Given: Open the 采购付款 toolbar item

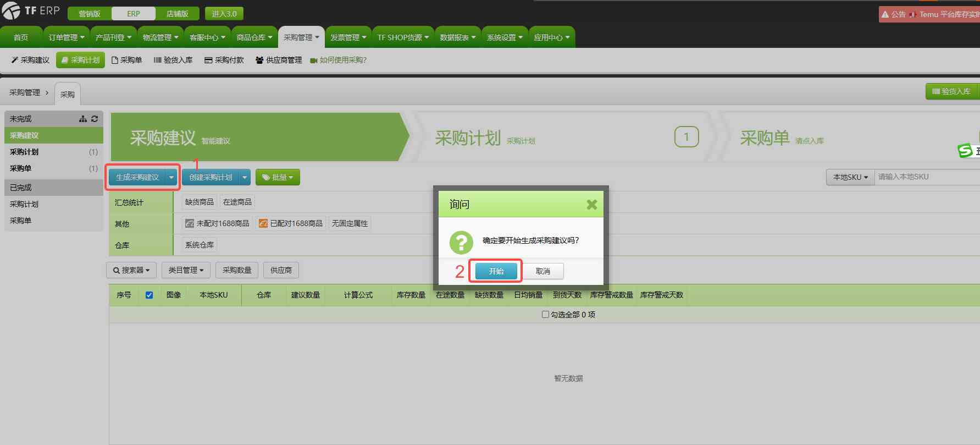Looking at the screenshot, I should pos(224,60).
